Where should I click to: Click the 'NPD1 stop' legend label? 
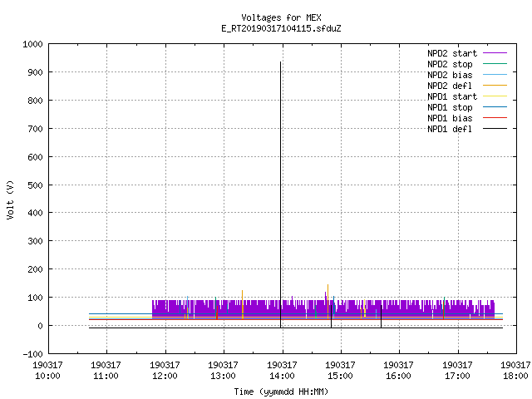[x=450, y=107]
